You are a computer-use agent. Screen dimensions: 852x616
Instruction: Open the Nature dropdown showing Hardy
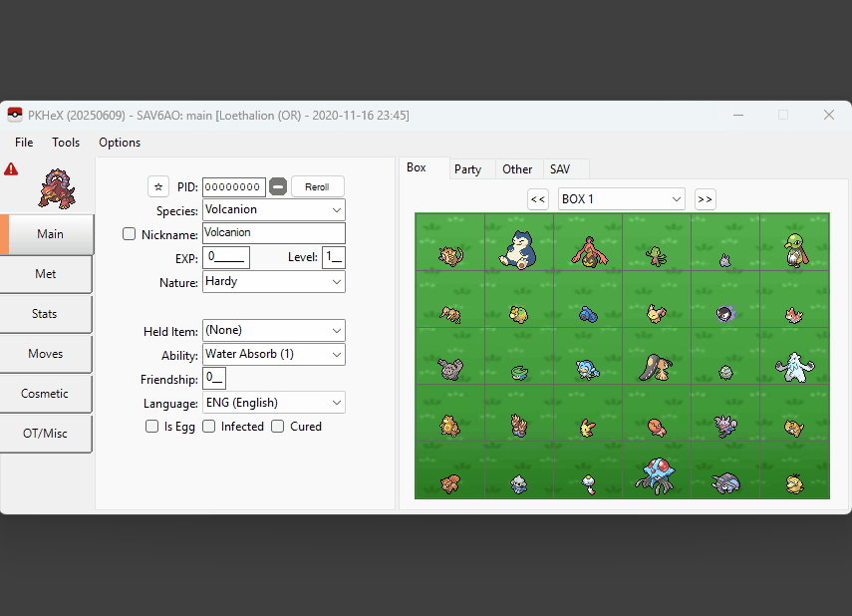pos(274,282)
